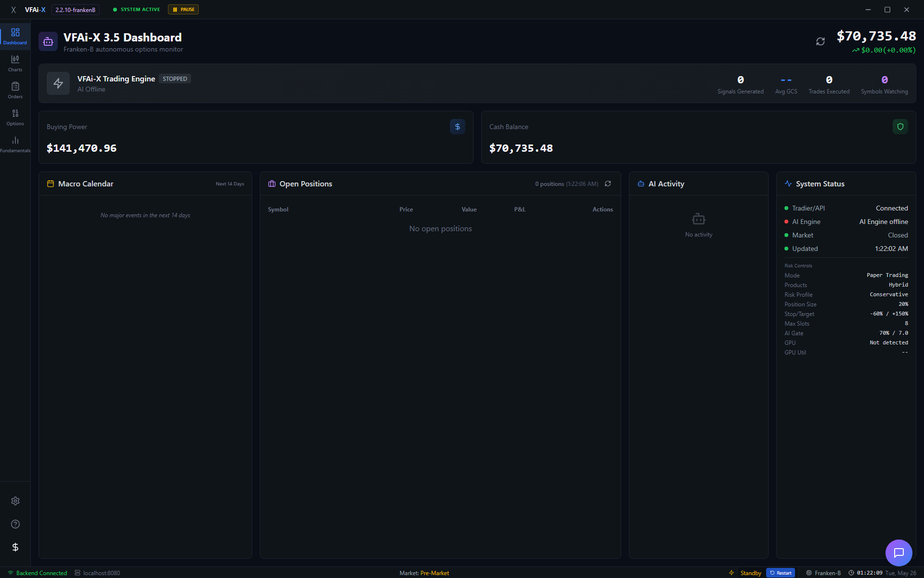Click the lightning bolt trading engine icon
924x578 pixels.
click(x=58, y=83)
